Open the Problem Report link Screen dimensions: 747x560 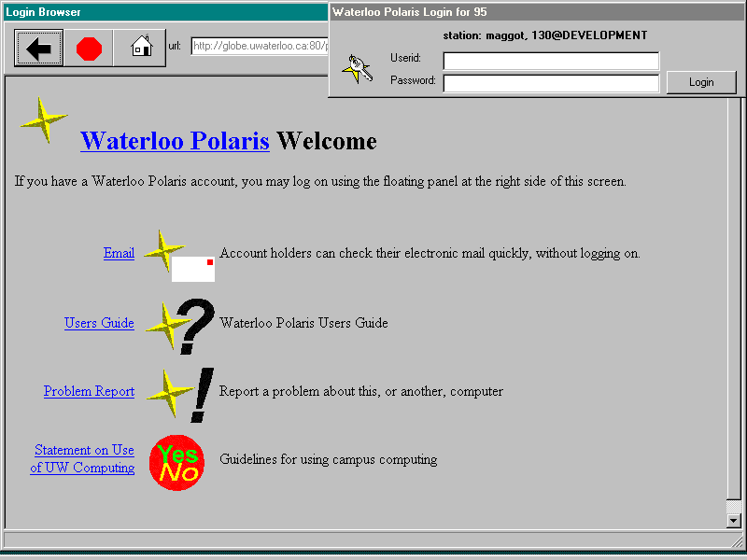89,391
